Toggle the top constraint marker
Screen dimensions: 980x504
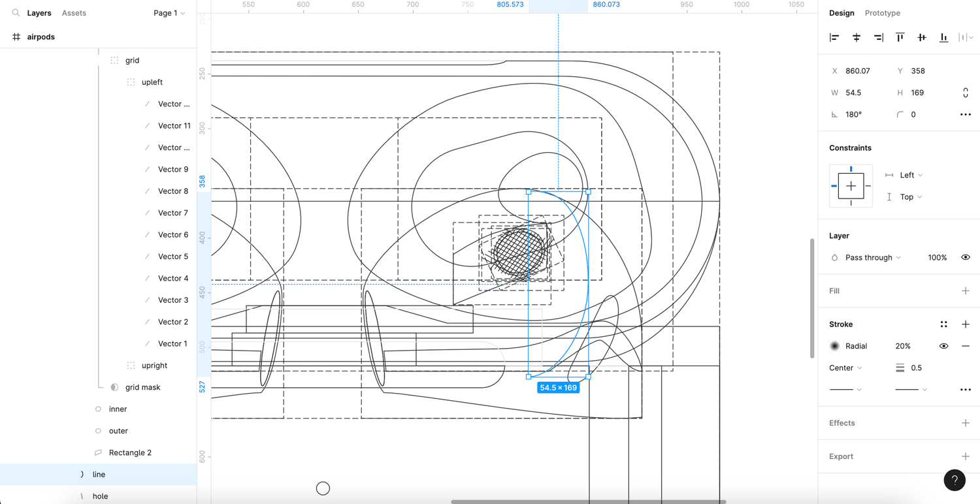click(851, 170)
